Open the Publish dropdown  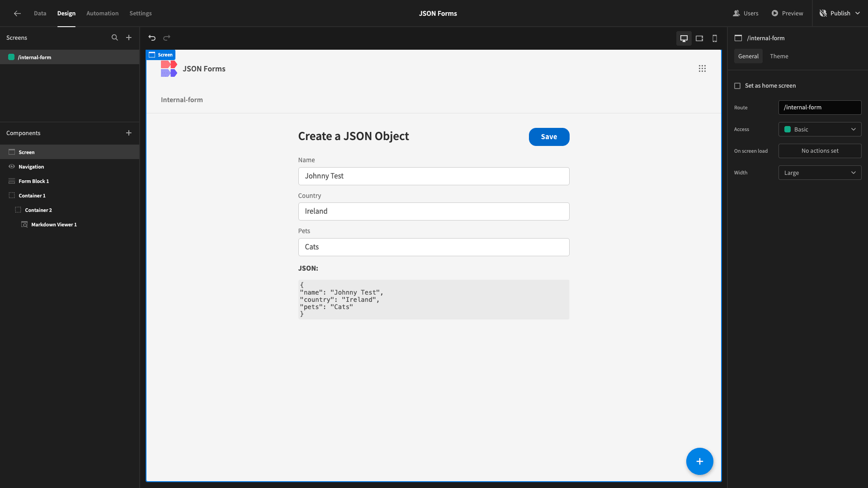tap(840, 14)
